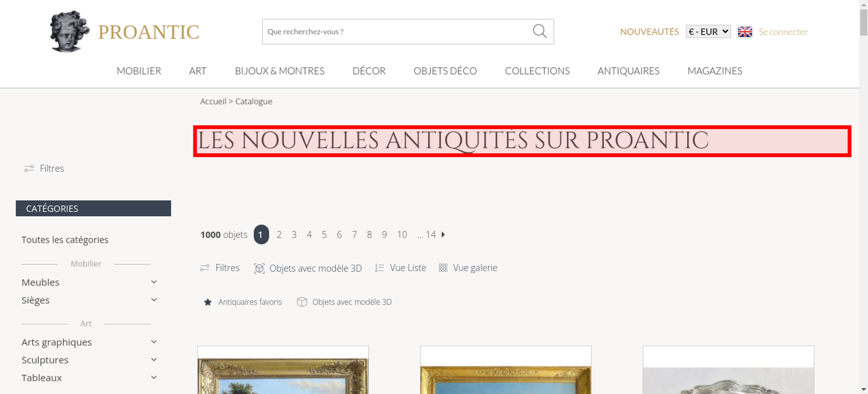Click the vertical scrollbar thumb
Viewport: 868px width, 394px height.
click(x=864, y=22)
